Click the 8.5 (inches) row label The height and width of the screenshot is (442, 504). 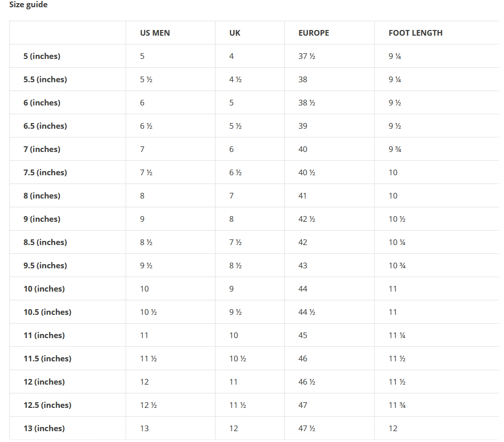[45, 242]
